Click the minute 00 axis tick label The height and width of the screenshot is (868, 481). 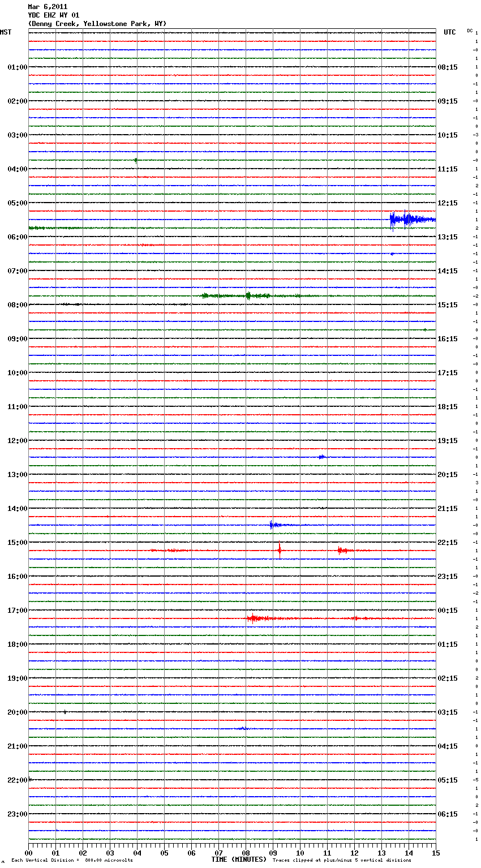pyautogui.click(x=28, y=853)
